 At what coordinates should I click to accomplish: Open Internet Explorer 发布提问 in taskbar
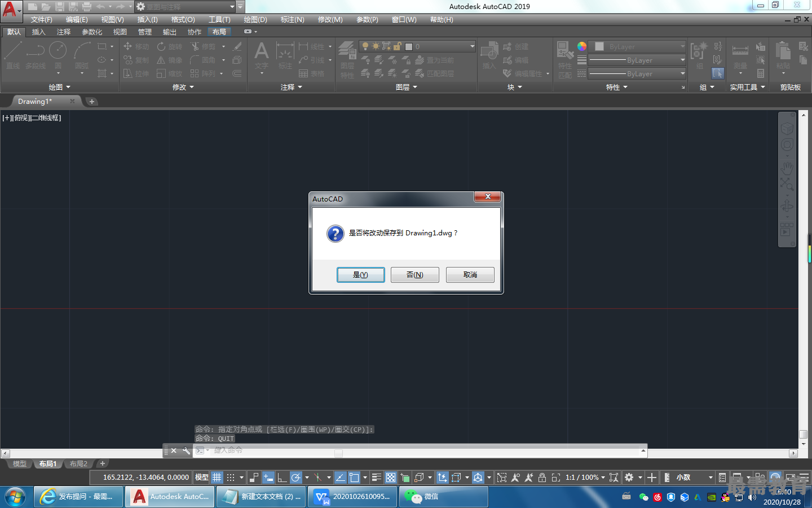pos(78,497)
